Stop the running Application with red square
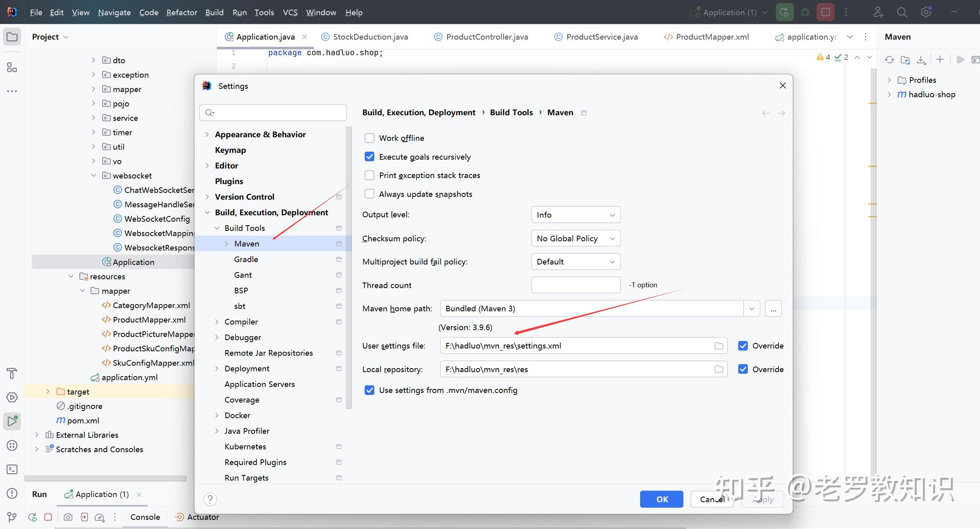 (x=825, y=12)
